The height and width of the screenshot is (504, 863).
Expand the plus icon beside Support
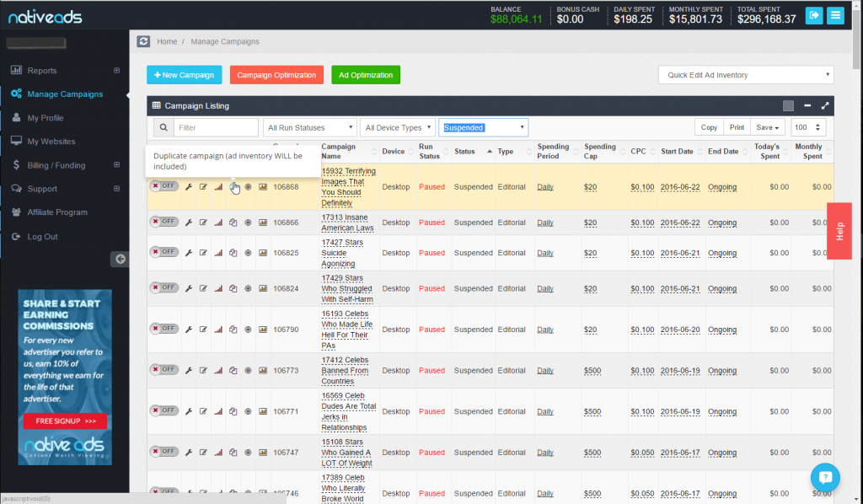coord(116,188)
